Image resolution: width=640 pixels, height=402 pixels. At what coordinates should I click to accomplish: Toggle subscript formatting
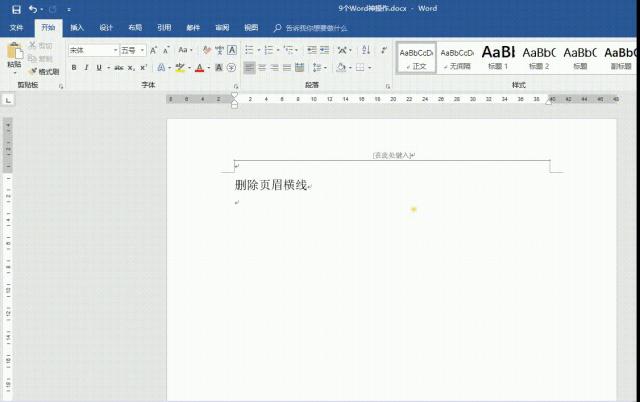coord(131,68)
